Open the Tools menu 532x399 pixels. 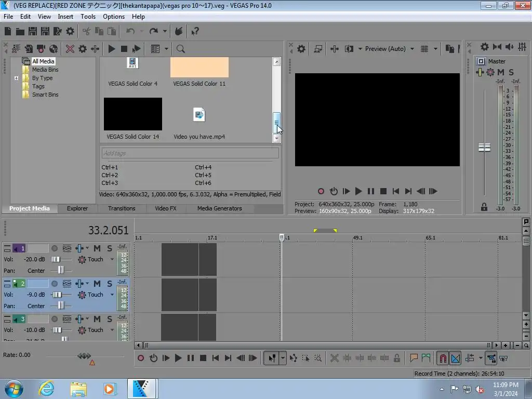[x=88, y=17]
